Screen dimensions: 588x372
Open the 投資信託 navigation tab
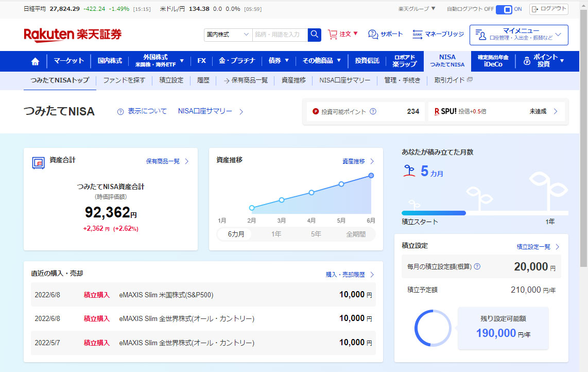(x=367, y=61)
